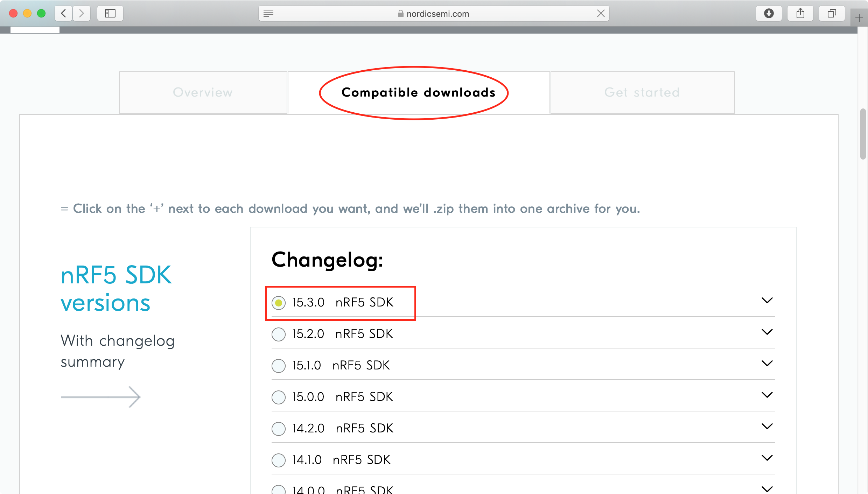The width and height of the screenshot is (868, 494).
Task: Follow the nRF5 SDK versions arrow link
Action: tap(101, 397)
